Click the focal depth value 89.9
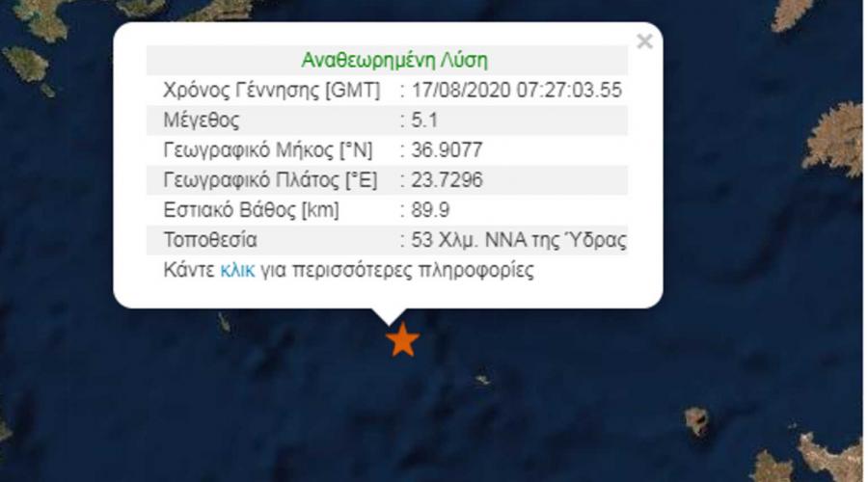This screenshot has width=868, height=482. tap(430, 210)
